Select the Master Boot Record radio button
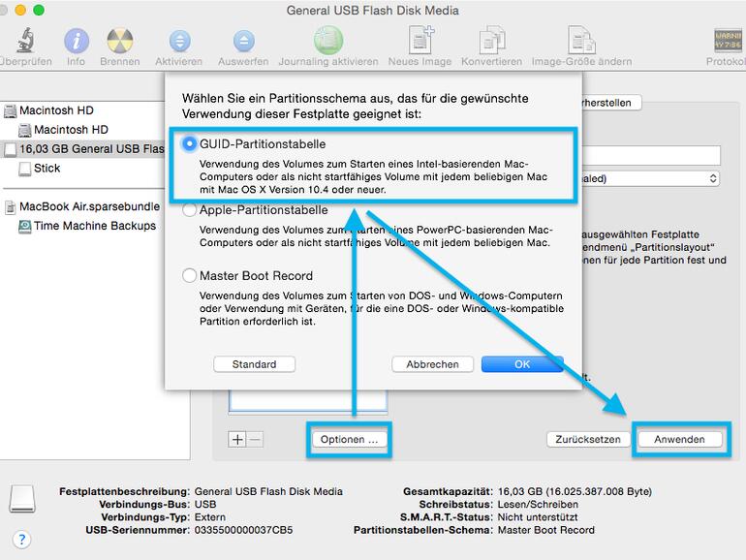746x560 pixels. coord(189,275)
